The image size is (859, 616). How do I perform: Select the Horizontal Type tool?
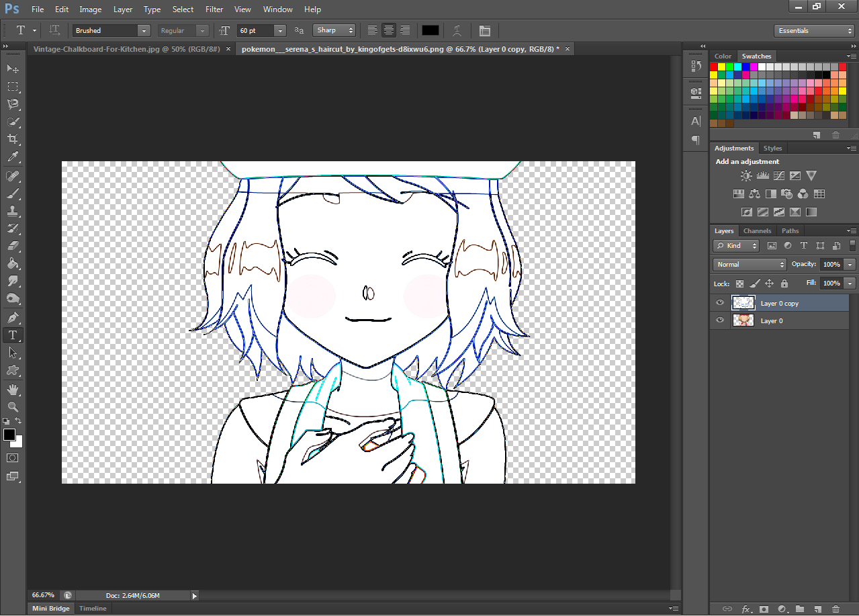tap(12, 335)
